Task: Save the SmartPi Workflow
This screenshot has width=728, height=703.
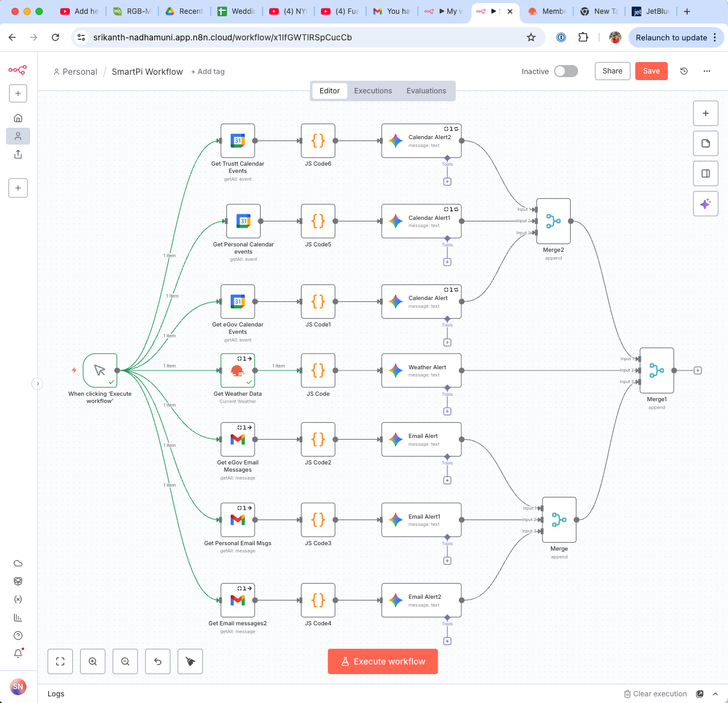Action: pyautogui.click(x=651, y=70)
